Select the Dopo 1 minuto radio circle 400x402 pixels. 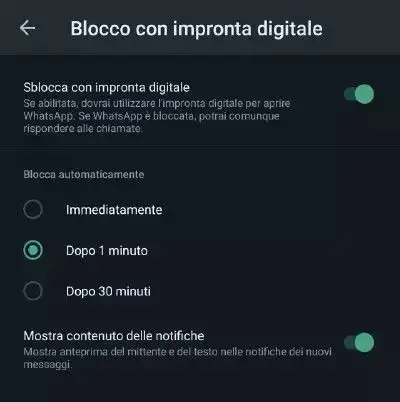[x=33, y=250]
